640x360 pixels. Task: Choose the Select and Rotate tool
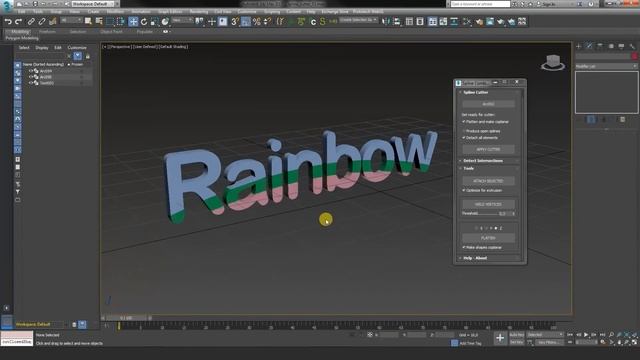click(x=144, y=22)
